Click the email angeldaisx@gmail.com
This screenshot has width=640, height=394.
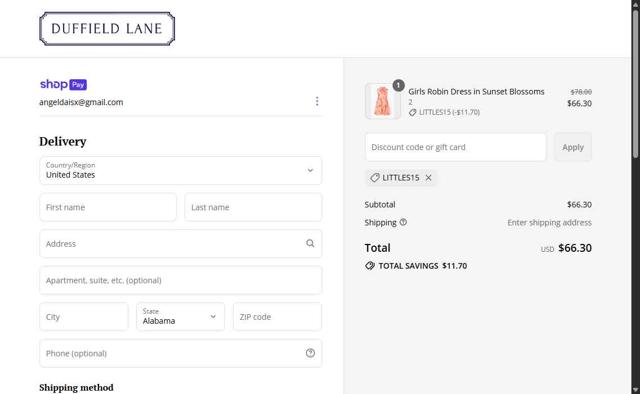(x=81, y=102)
